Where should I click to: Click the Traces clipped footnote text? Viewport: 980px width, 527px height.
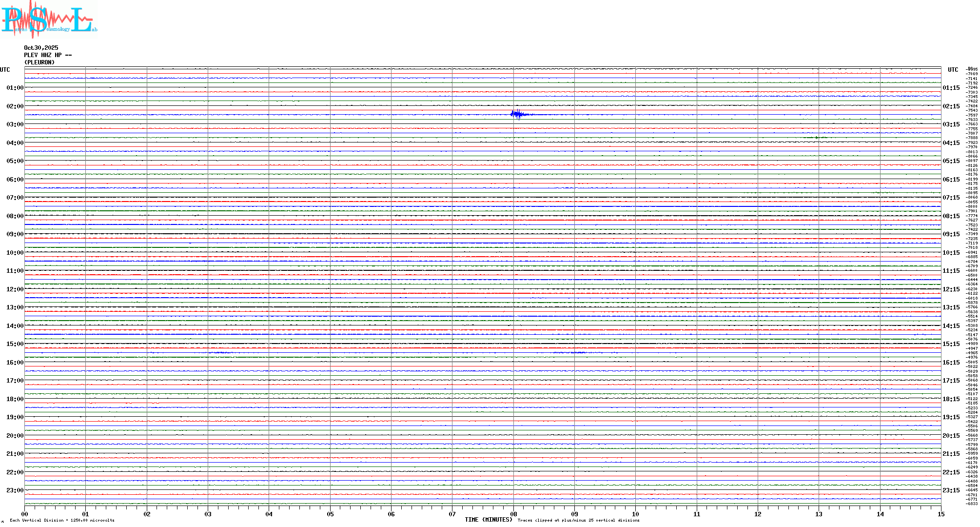coord(578,520)
